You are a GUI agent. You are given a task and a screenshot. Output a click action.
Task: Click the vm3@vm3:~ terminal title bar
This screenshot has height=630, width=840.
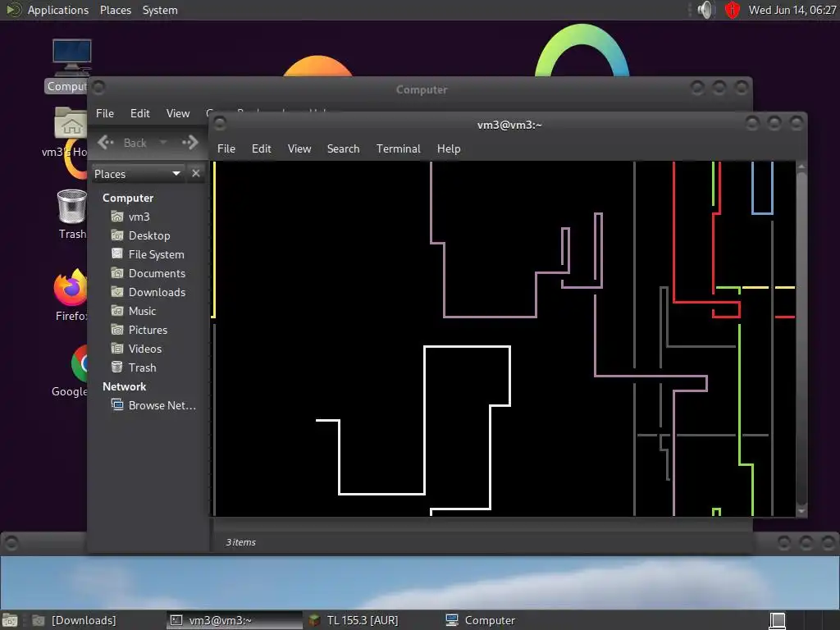click(x=509, y=125)
